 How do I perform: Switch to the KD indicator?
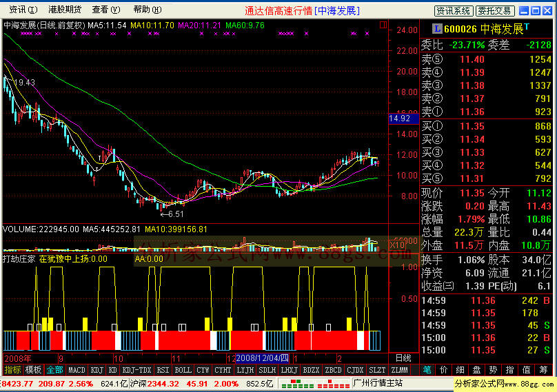[112, 370]
